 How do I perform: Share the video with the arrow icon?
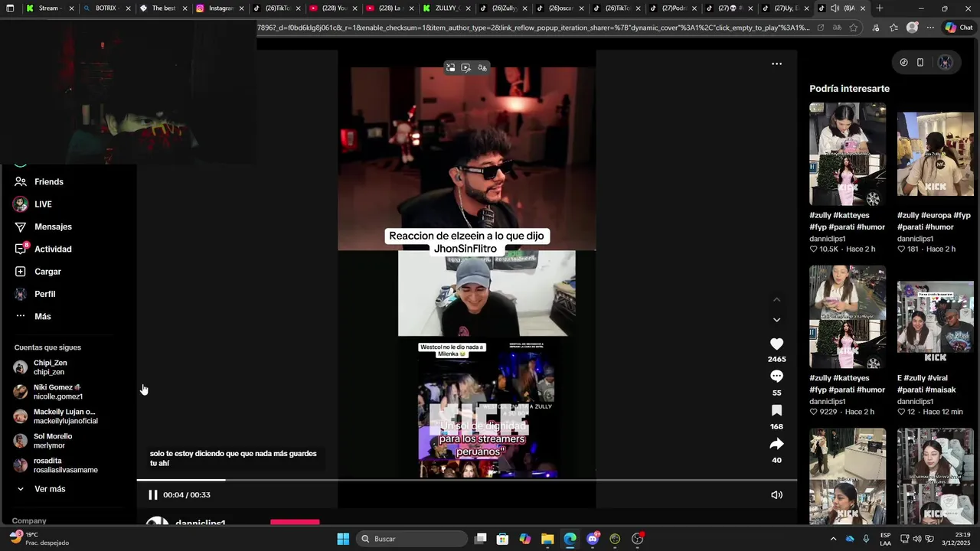pyautogui.click(x=776, y=444)
